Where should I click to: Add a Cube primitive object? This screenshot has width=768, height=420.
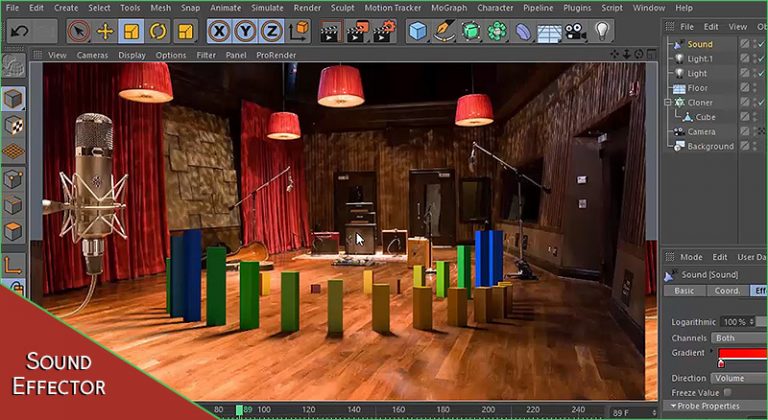417,31
